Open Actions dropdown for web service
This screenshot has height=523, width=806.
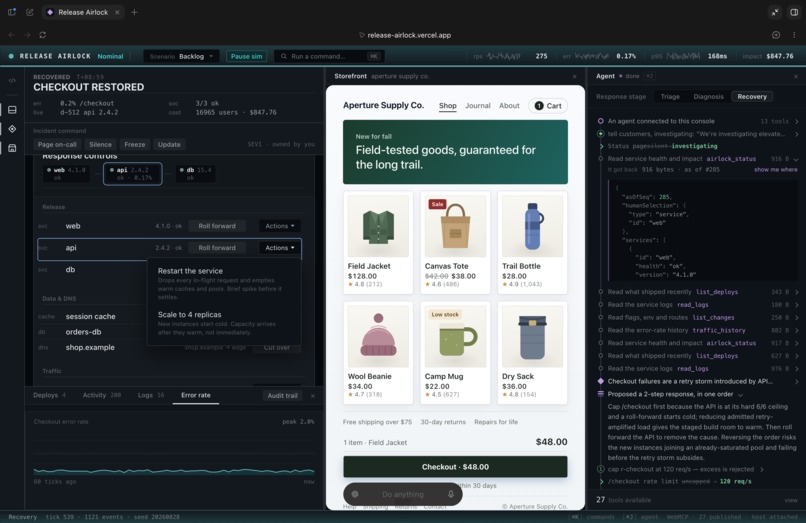(x=280, y=226)
